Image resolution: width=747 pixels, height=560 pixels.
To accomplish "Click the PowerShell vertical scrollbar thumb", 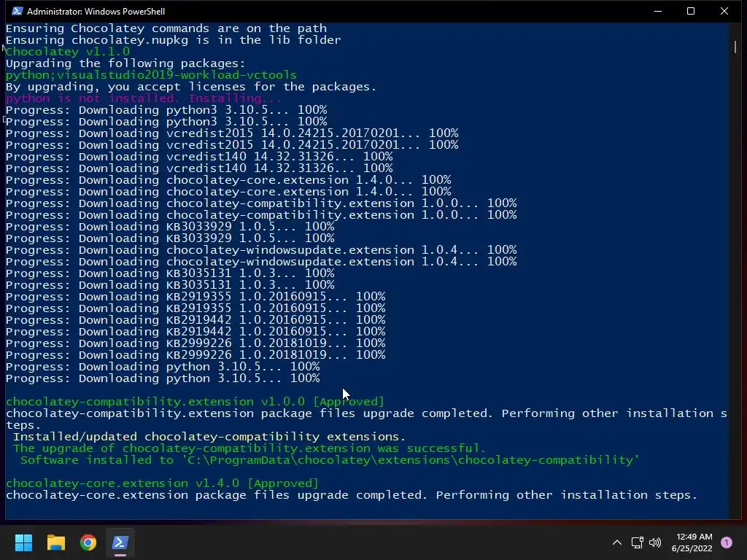I will [x=735, y=47].
